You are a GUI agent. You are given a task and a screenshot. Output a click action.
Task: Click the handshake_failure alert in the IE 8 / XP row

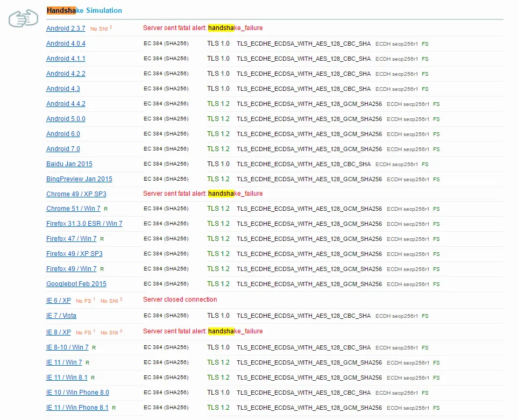[236, 331]
